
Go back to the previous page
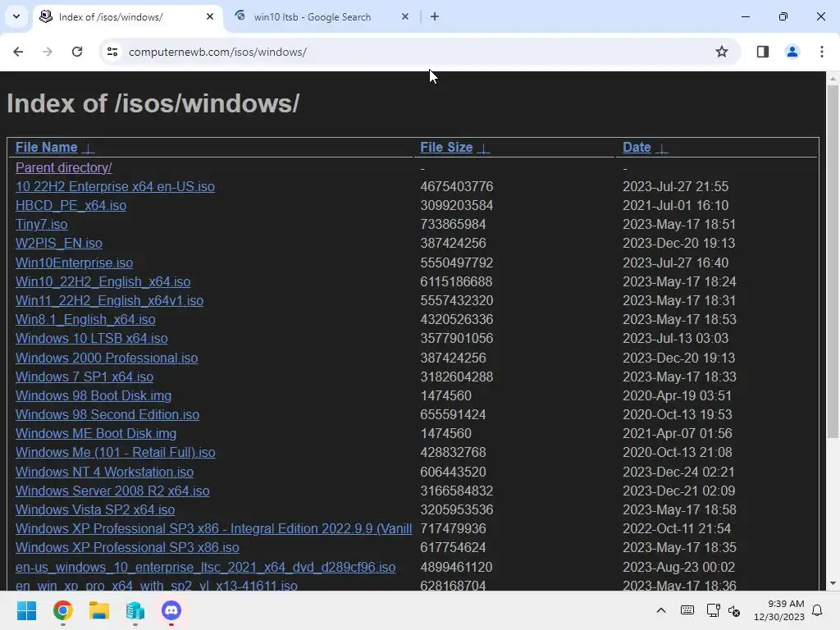[x=18, y=52]
